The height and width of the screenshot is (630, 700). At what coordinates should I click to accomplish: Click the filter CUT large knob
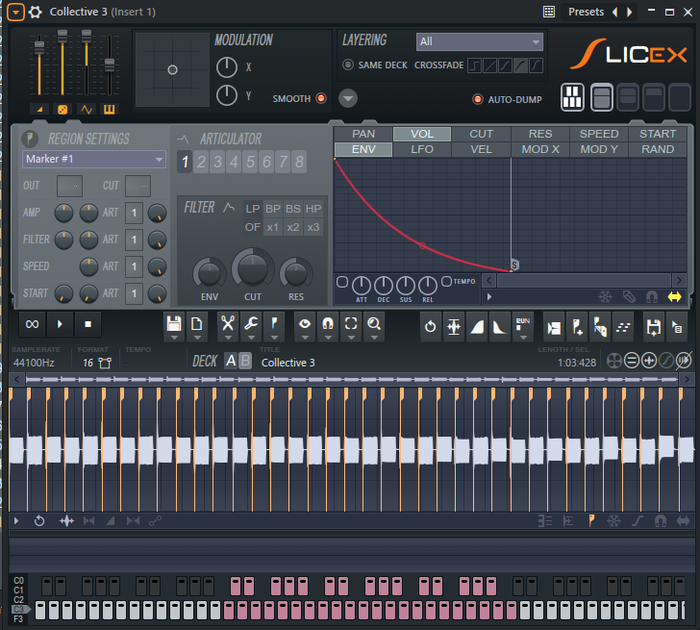[253, 269]
